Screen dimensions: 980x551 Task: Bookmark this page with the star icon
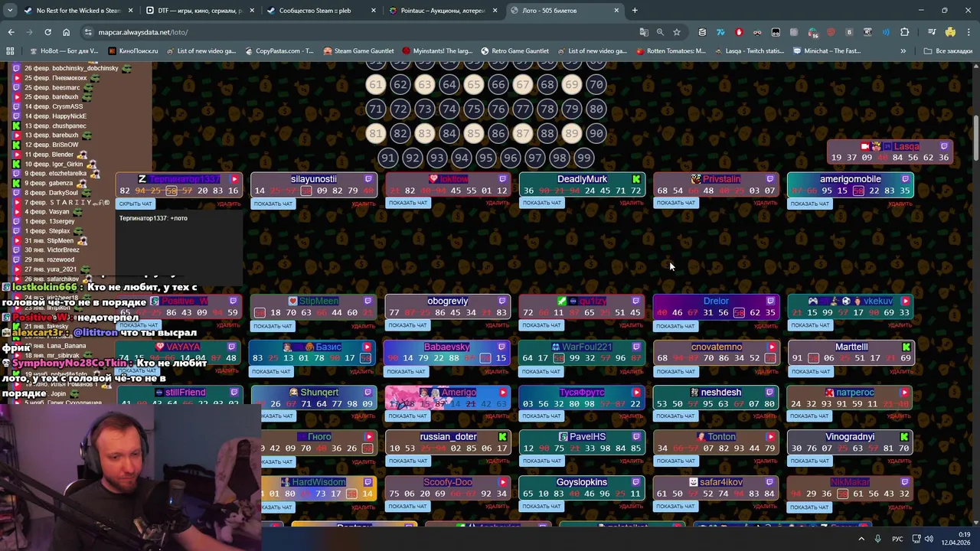[x=677, y=32]
